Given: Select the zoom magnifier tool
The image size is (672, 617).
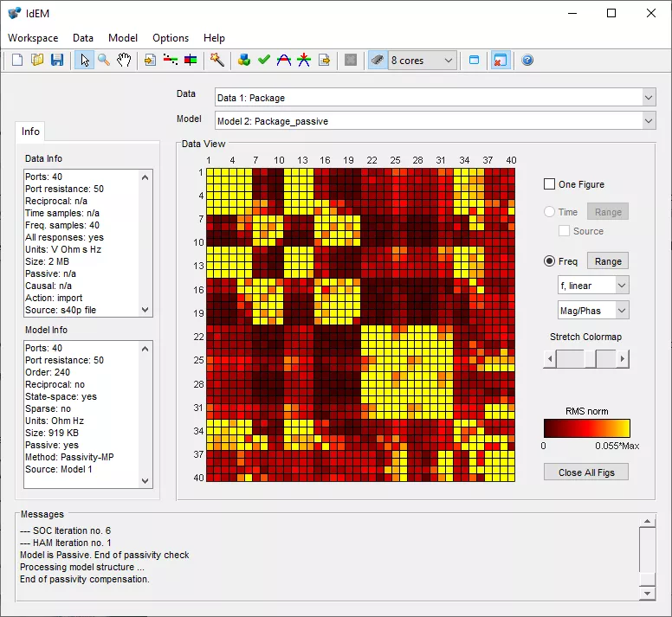Looking at the screenshot, I should [104, 61].
